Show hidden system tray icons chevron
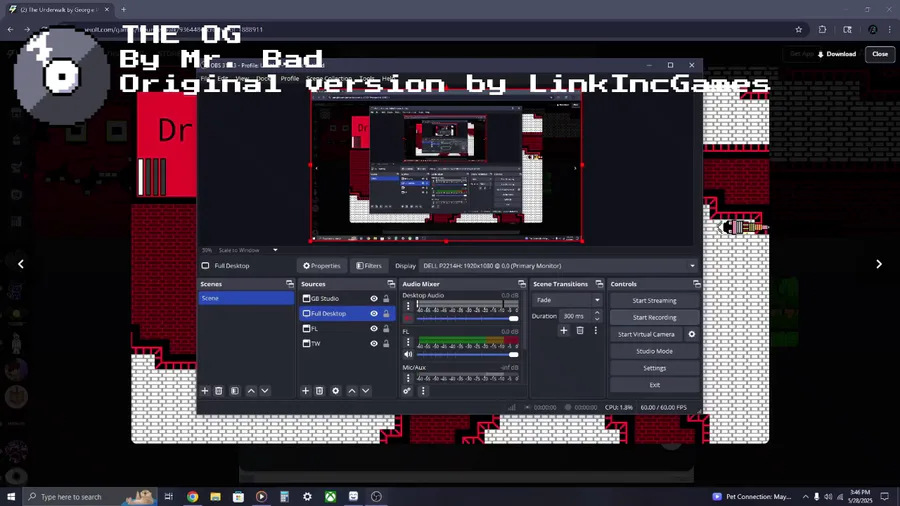 805,497
